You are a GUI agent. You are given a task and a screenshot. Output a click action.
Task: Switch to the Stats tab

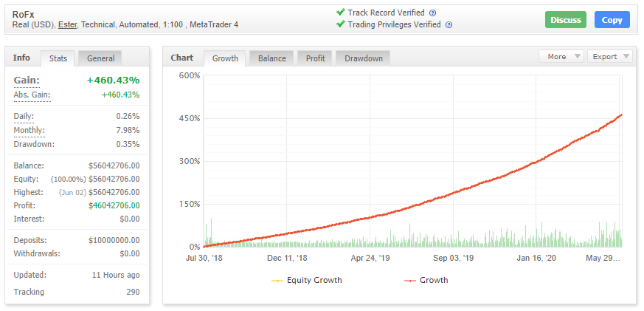tap(58, 58)
